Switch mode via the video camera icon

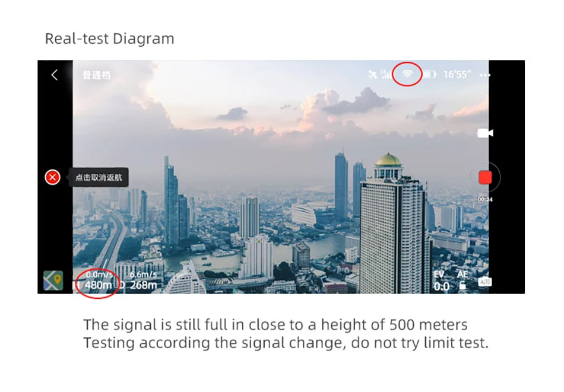click(485, 133)
